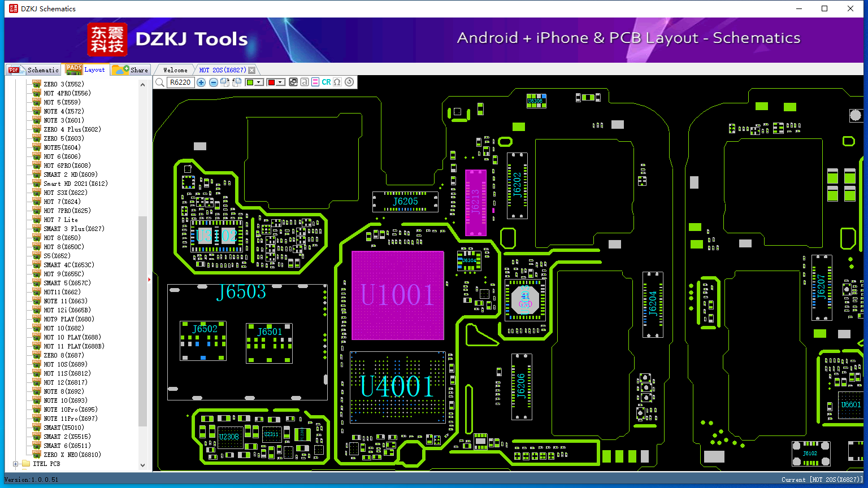This screenshot has width=868, height=488.
Task: Expand the ITEL PCB folder node
Action: click(16, 464)
